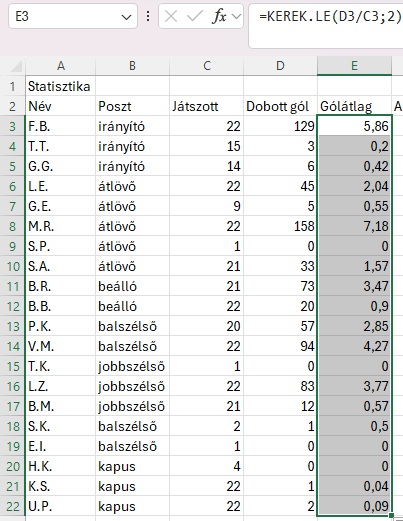Select column E header

point(354,66)
